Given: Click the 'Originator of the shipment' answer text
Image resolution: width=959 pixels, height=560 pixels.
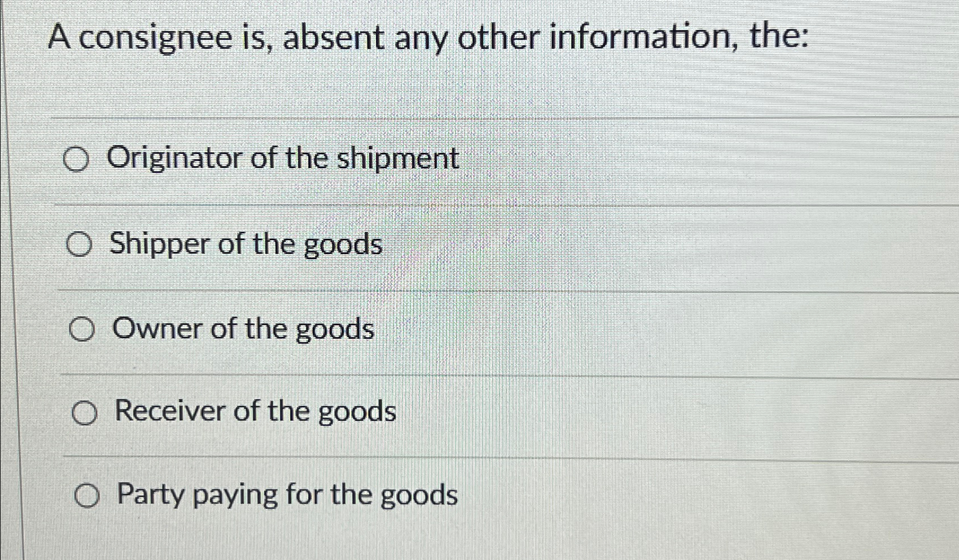Looking at the screenshot, I should pos(283,158).
